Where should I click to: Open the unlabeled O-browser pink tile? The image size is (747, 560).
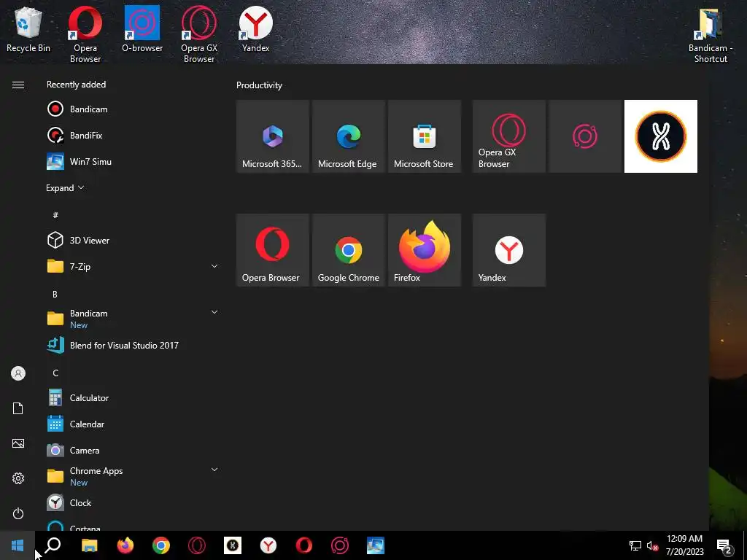585,136
